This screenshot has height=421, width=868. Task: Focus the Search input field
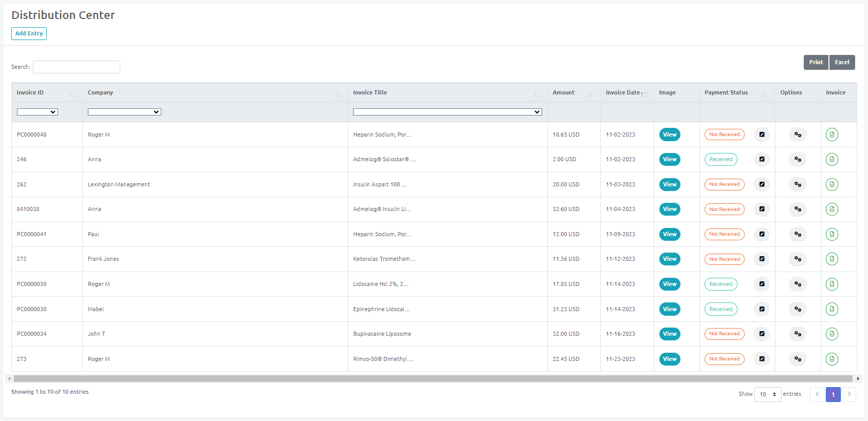coord(77,67)
